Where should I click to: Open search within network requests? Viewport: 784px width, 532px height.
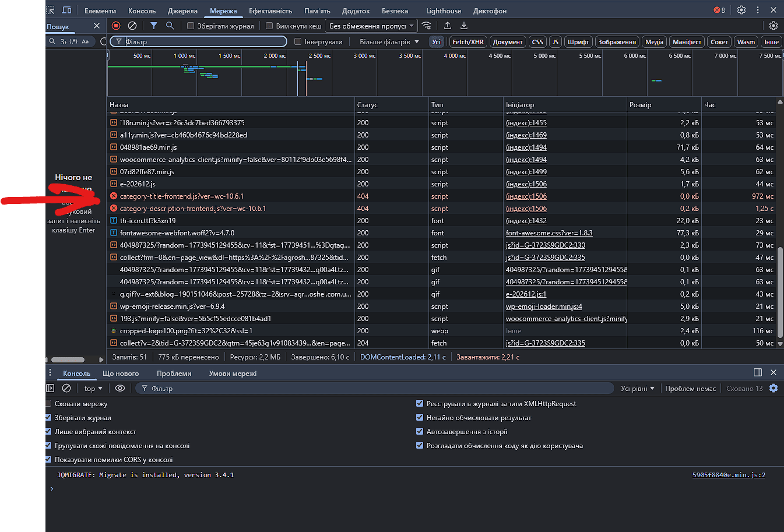point(169,26)
